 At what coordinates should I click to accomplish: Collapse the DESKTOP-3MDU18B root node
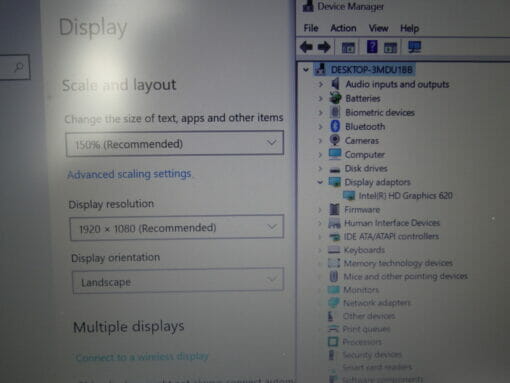point(306,70)
